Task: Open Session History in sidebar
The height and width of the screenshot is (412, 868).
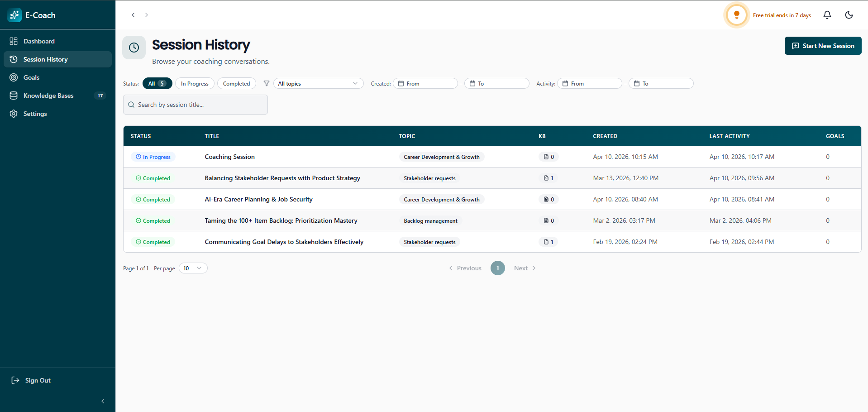Action: tap(57, 59)
